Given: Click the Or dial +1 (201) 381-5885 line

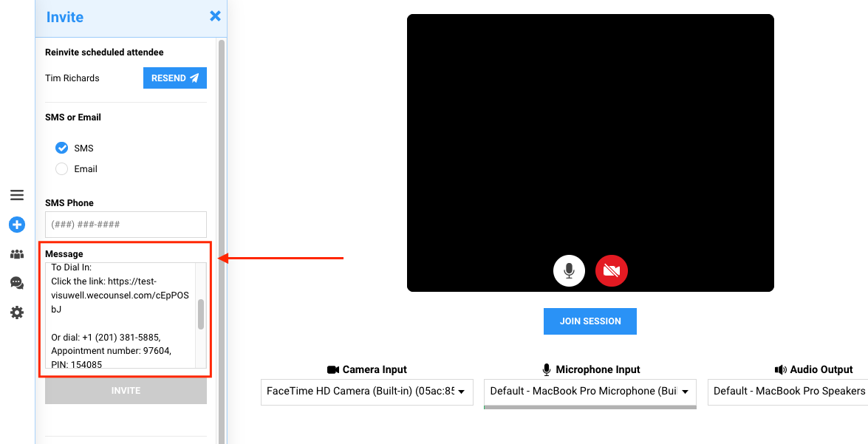Looking at the screenshot, I should (x=106, y=337).
